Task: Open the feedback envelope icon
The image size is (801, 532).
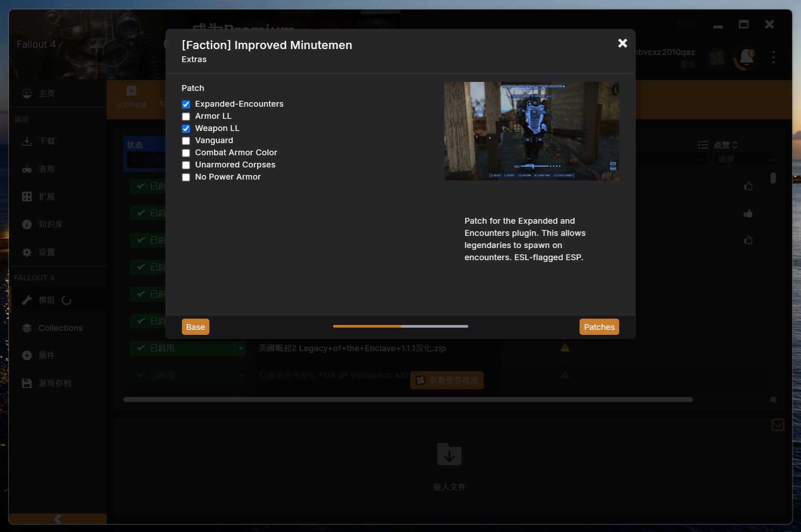Action: click(x=778, y=425)
